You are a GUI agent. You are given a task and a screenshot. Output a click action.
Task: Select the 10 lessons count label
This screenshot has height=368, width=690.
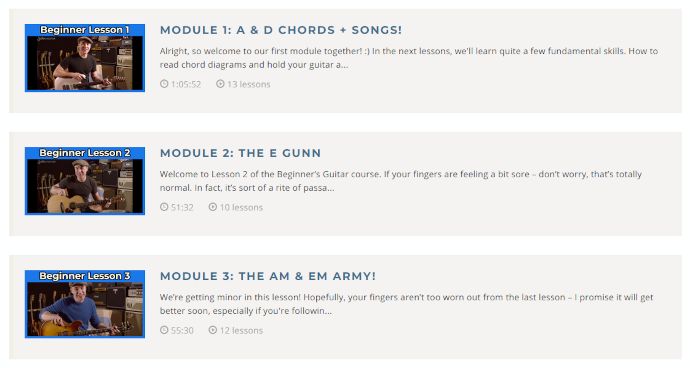point(241,207)
